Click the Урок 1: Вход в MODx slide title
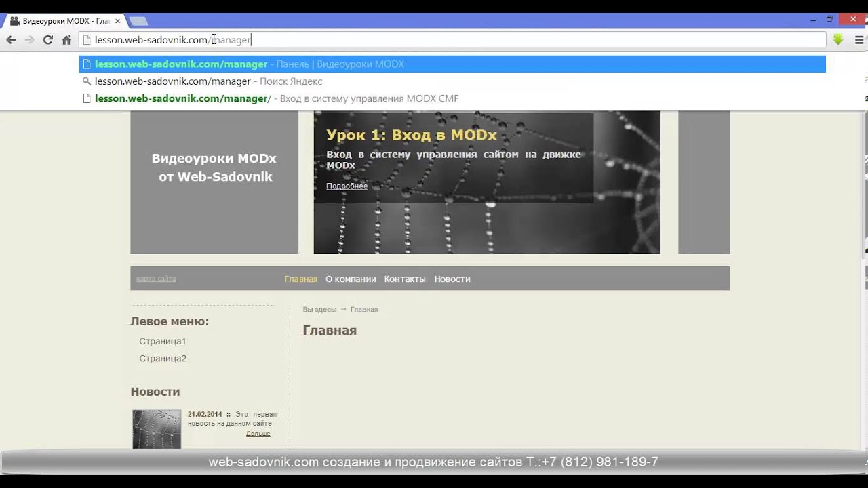Viewport: 868px width, 488px height. (x=412, y=135)
